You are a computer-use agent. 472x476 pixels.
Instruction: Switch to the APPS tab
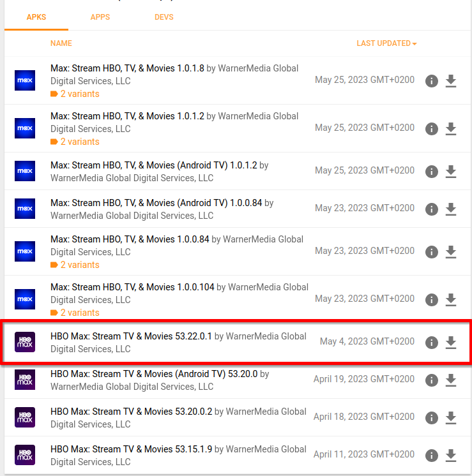(x=100, y=17)
